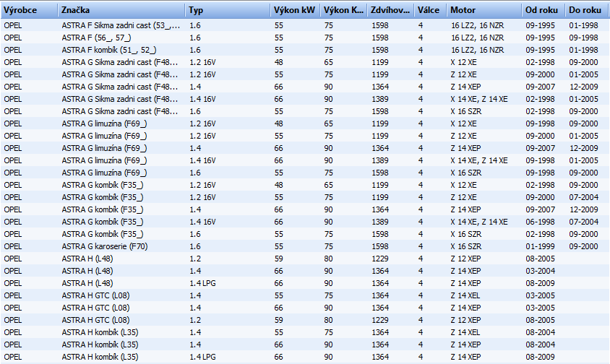This screenshot has height=364, width=610.
Task: Click the ASTRA H (L48) row with 1229 displacement
Action: point(305,259)
